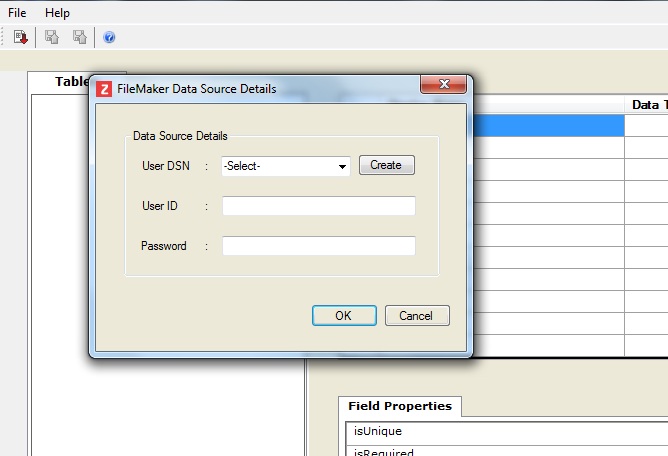The image size is (668, 456).
Task: Confirm the dialog with OK
Action: tap(344, 315)
